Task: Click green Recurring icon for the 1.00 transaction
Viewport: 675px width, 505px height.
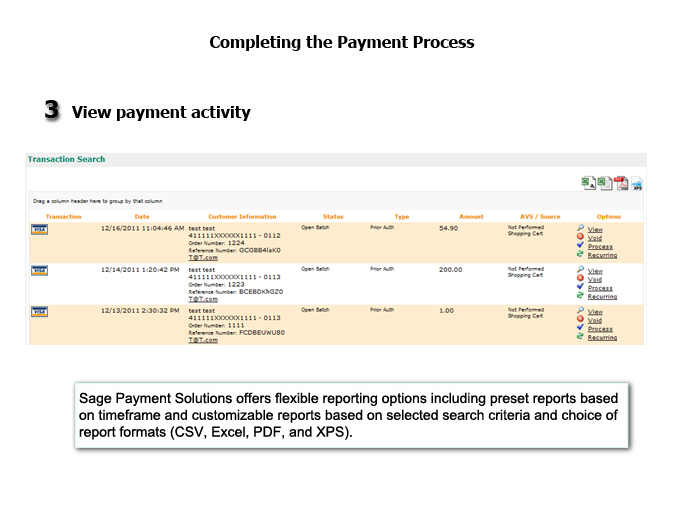Action: (580, 337)
